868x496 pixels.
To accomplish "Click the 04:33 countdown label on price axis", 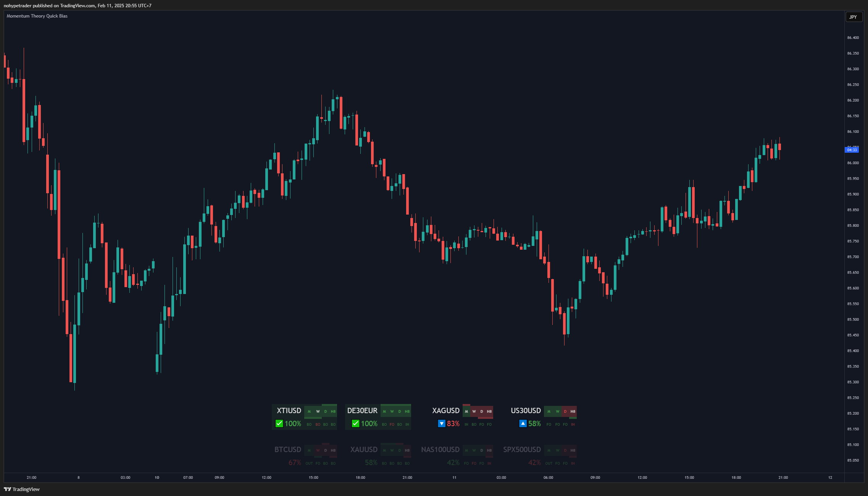I will pyautogui.click(x=852, y=150).
